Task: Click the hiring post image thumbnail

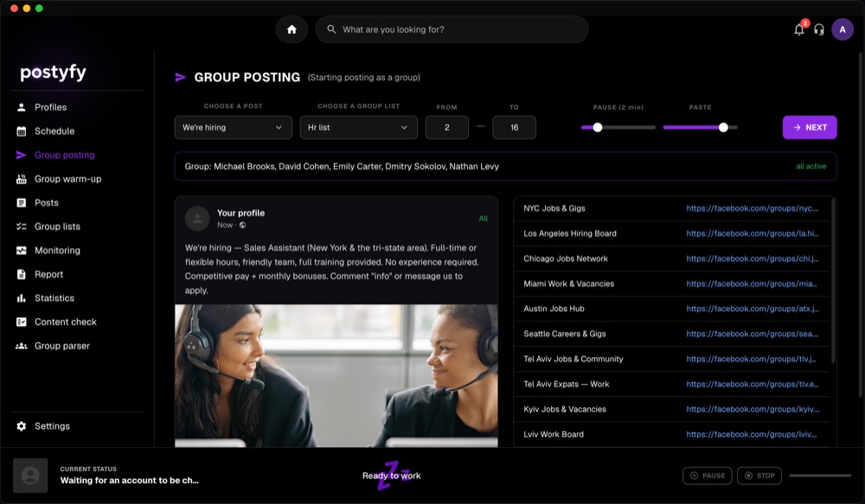Action: [336, 375]
